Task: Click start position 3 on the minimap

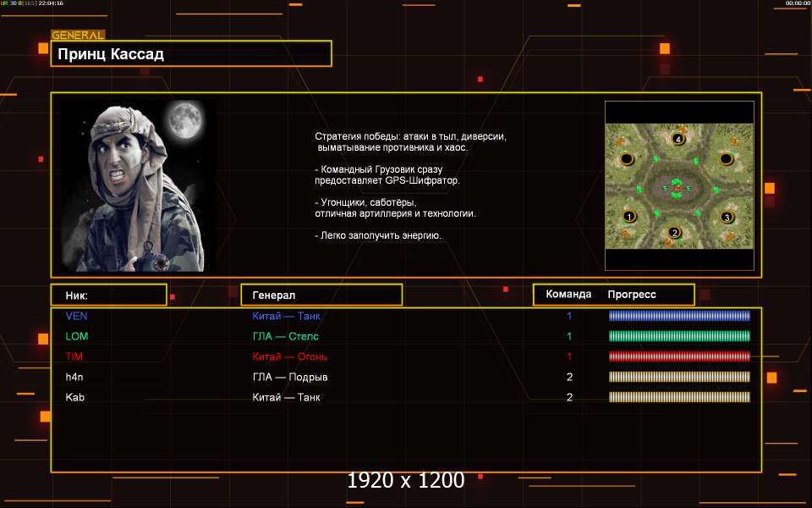Action: pyautogui.click(x=726, y=217)
